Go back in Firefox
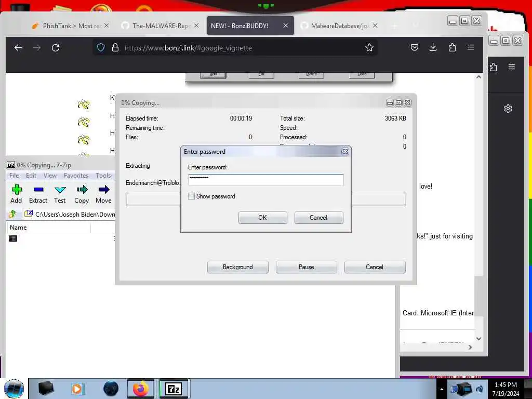The width and height of the screenshot is (532, 399). 18,48
